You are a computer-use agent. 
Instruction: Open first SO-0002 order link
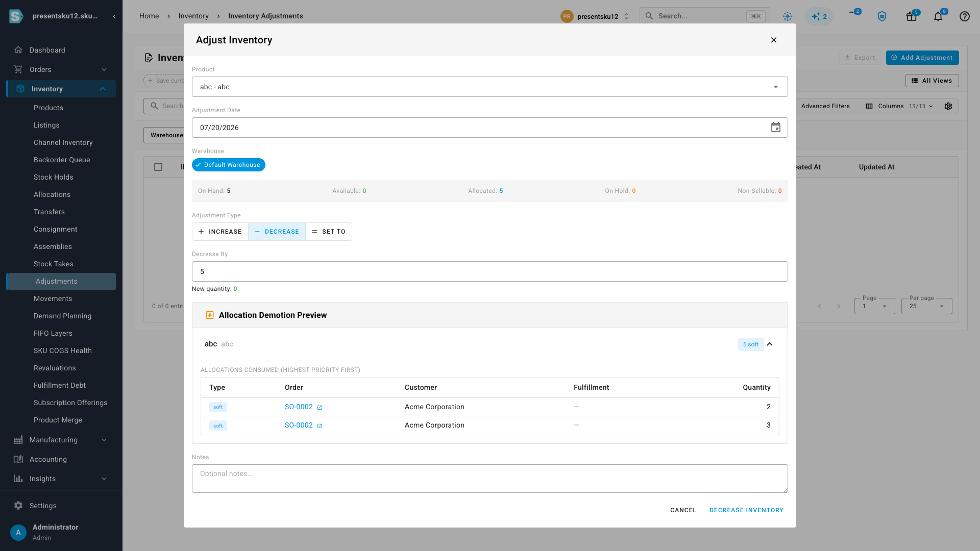tap(299, 407)
